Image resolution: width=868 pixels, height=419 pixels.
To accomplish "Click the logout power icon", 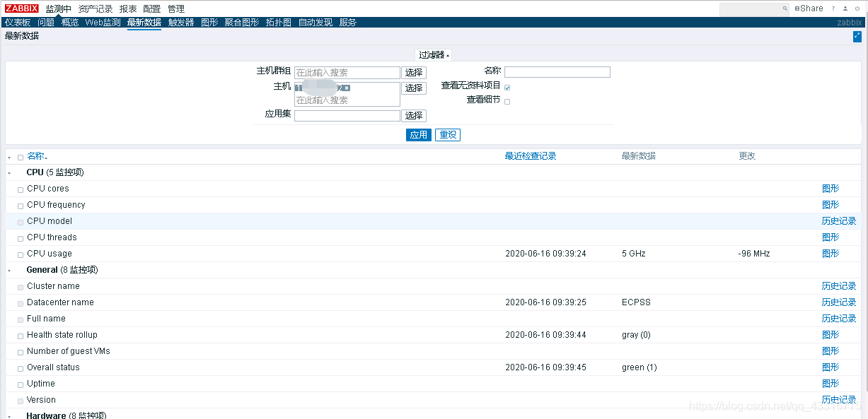I will point(857,9).
